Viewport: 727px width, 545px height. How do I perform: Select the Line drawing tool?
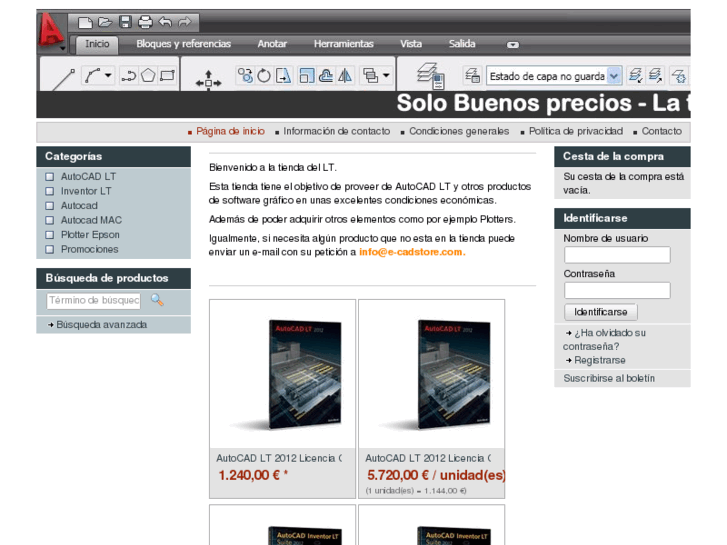point(64,79)
